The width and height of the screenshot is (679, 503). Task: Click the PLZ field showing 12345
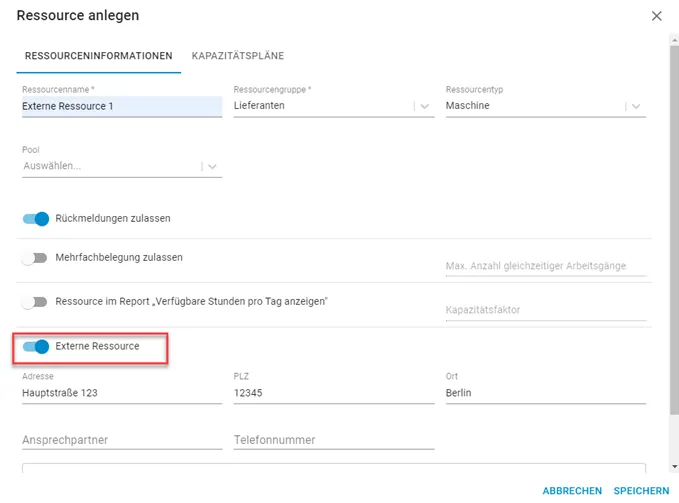pyautogui.click(x=334, y=393)
